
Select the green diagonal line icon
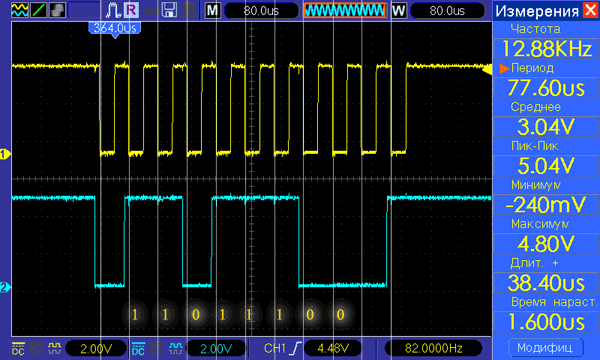[x=38, y=10]
